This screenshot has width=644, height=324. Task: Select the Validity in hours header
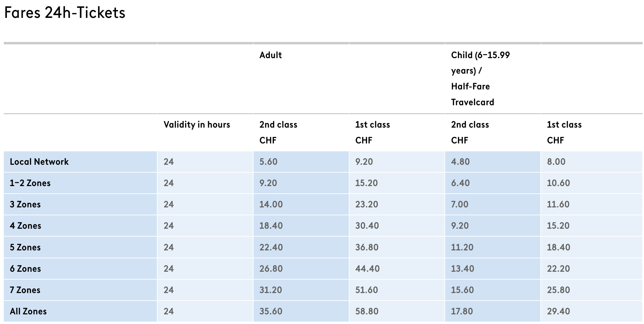pos(197,125)
